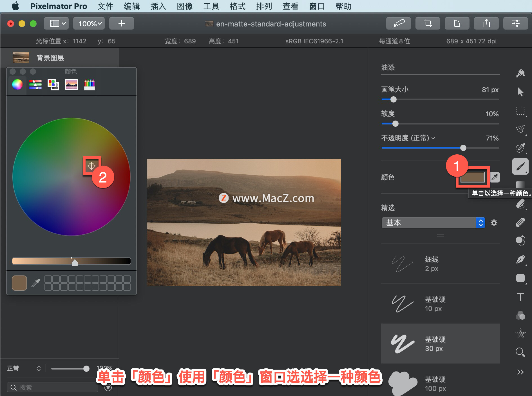This screenshot has width=532, height=396.
Task: Select the Paint brush tool
Action: click(520, 166)
